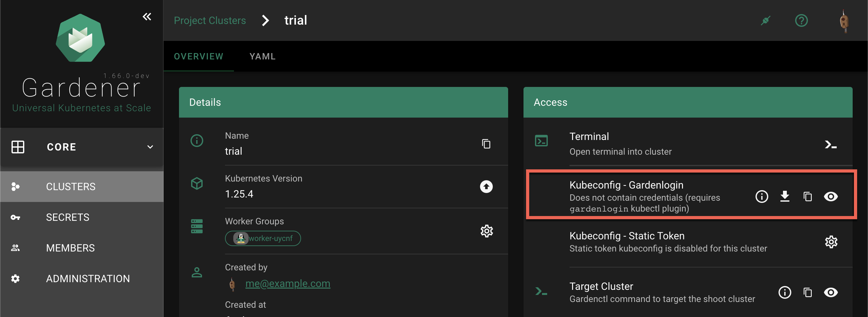The image size is (868, 317).
Task: Show Gardenlogin kubeconfig info
Action: [762, 197]
